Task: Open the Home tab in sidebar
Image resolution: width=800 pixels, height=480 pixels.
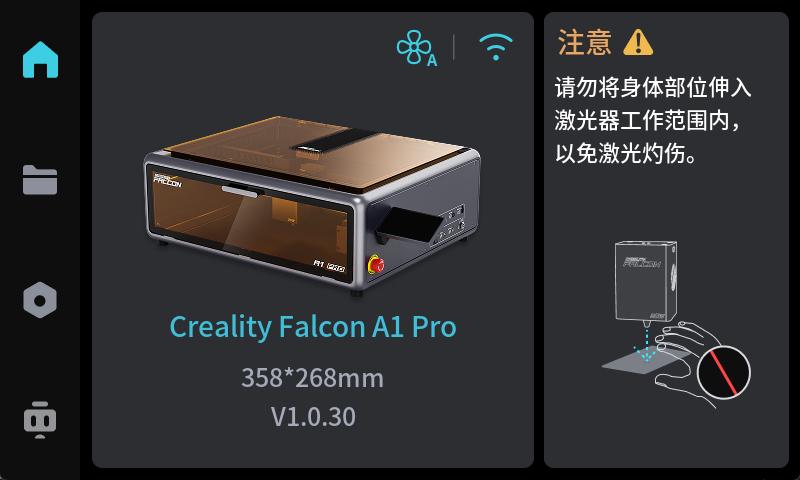Action: click(x=40, y=60)
